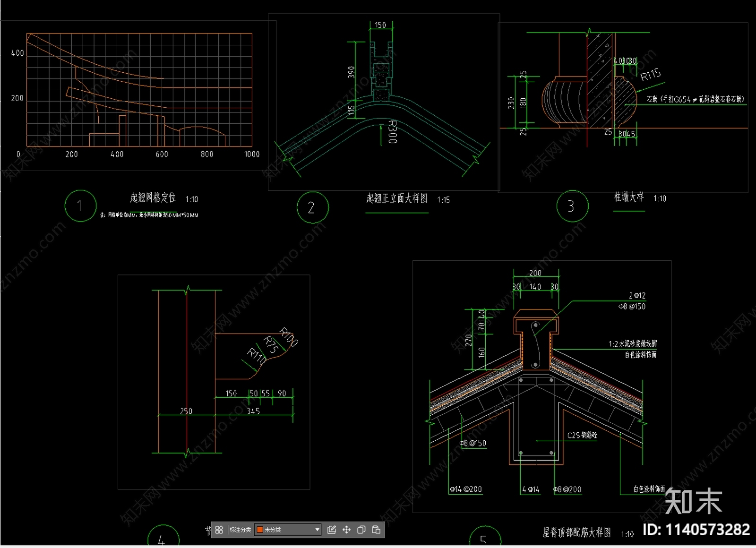Click the circled number 1 detail marker
This screenshot has height=548, width=756.
80,206
